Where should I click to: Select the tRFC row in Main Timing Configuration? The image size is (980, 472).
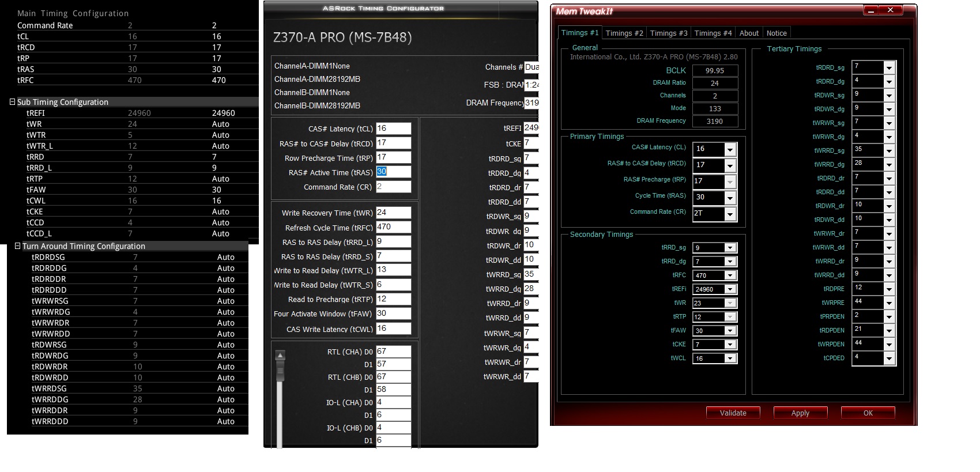(x=137, y=80)
